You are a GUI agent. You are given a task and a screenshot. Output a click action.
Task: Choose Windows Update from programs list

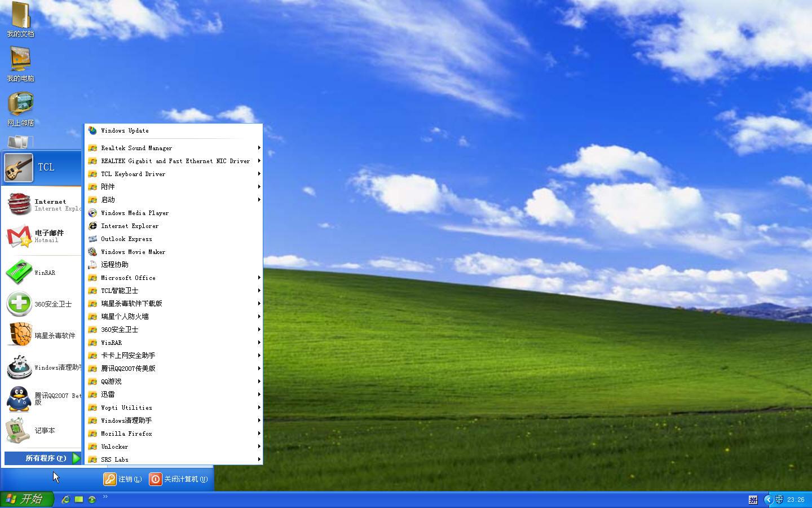(x=125, y=130)
